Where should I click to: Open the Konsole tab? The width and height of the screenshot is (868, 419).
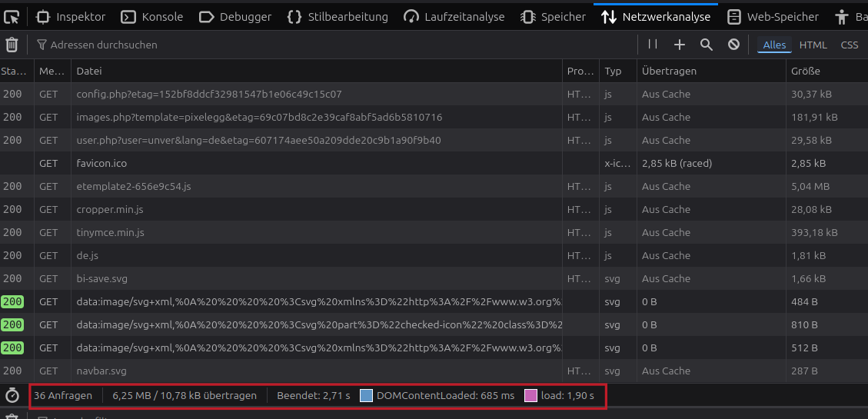(153, 16)
